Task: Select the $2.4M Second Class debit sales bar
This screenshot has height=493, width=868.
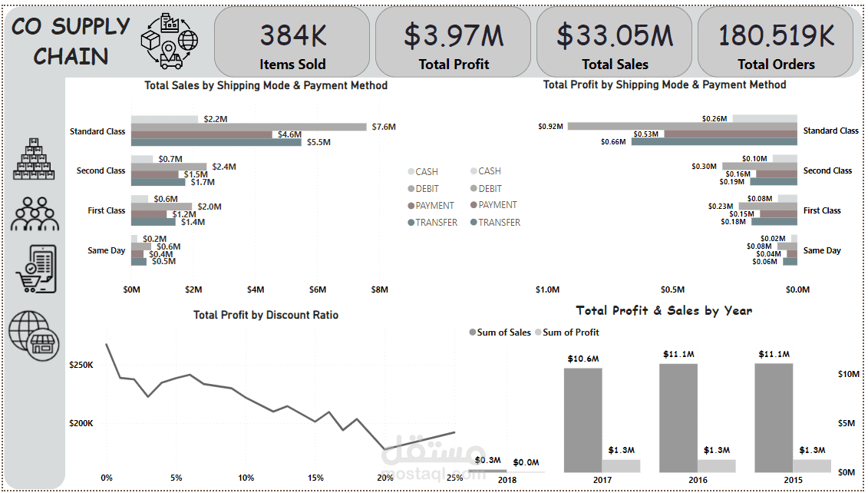Action: 169,166
